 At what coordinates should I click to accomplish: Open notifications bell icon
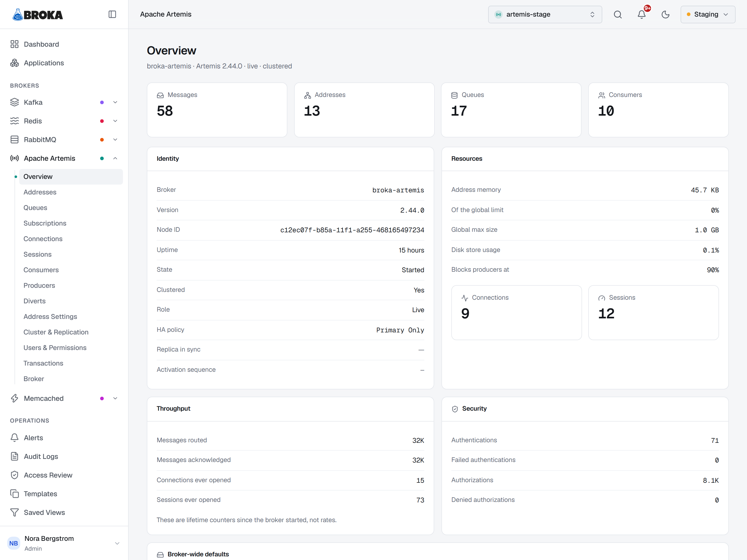642,14
